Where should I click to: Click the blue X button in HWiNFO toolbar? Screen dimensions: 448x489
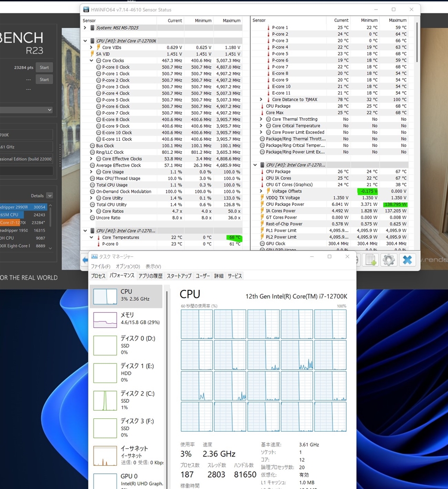[407, 260]
